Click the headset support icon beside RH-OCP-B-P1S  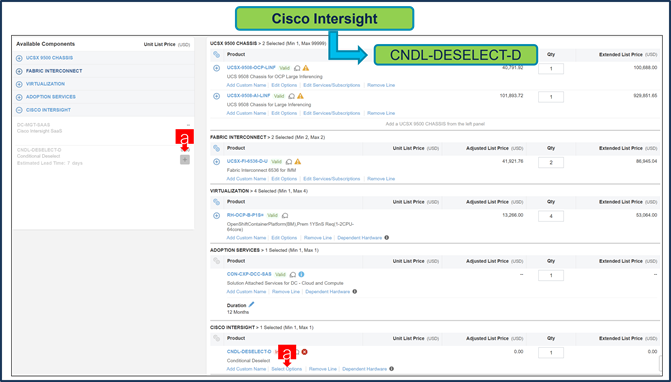pyautogui.click(x=285, y=215)
